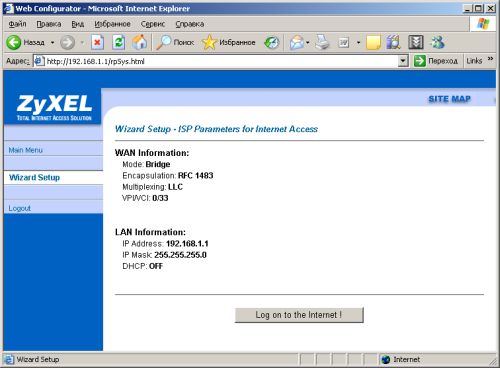The image size is (500, 368).
Task: Open the Файл menu
Action: click(x=17, y=24)
